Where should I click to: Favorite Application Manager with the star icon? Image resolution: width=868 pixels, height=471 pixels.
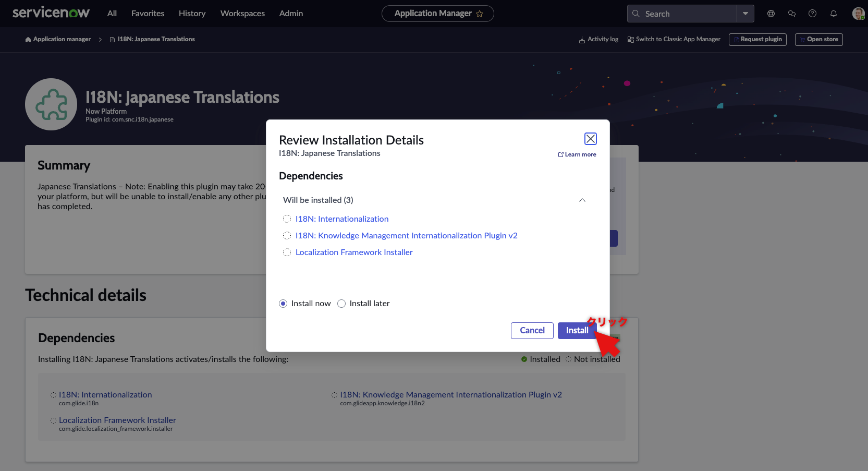point(480,14)
